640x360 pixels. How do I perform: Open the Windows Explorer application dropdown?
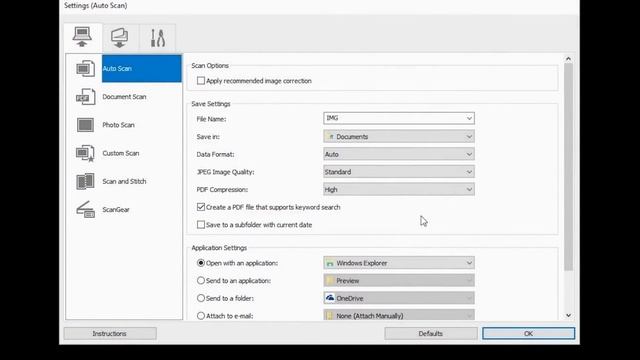[x=399, y=263]
